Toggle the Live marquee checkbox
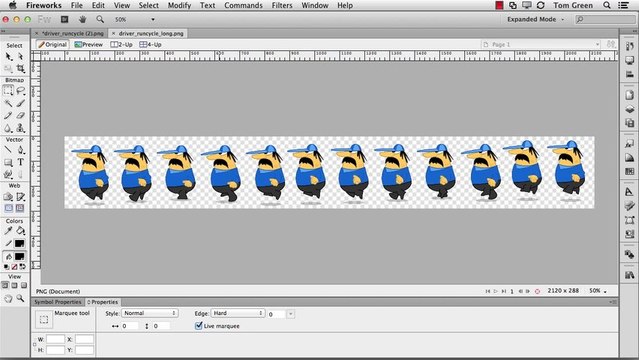 coord(199,326)
